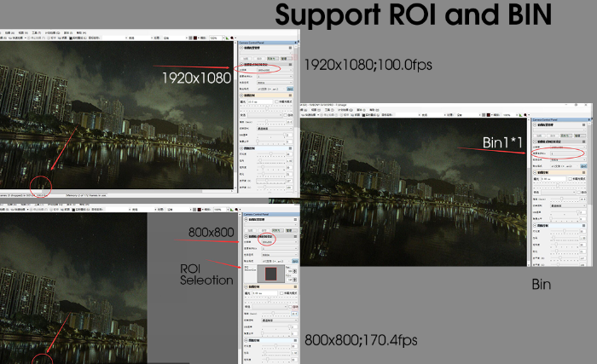Open RGB24 color space dropdown, 1920x1080 window

275,83
